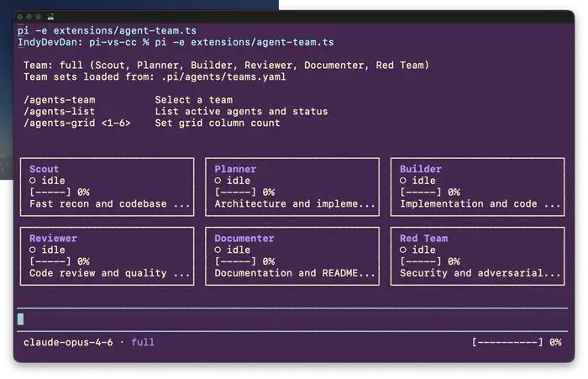Image resolution: width=588 pixels, height=379 pixels.
Task: Click the Planner description 'Architecture and impleme...'
Action: tap(295, 203)
